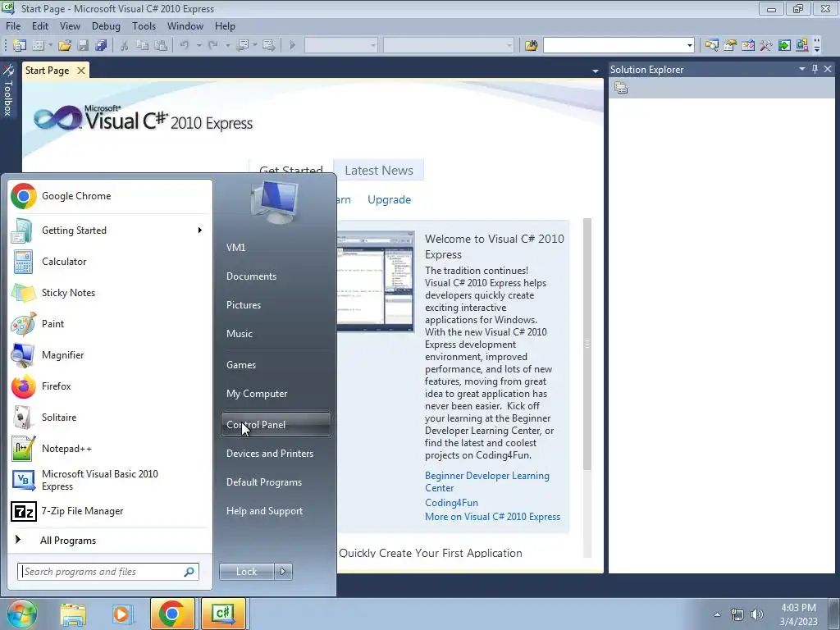
Task: Click the Navigate Backward toolbar icon
Action: pos(243,46)
